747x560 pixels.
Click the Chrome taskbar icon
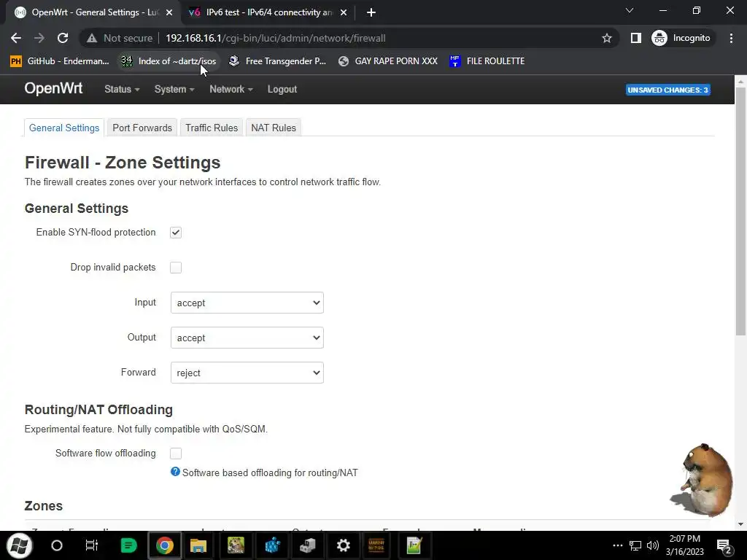point(164,545)
